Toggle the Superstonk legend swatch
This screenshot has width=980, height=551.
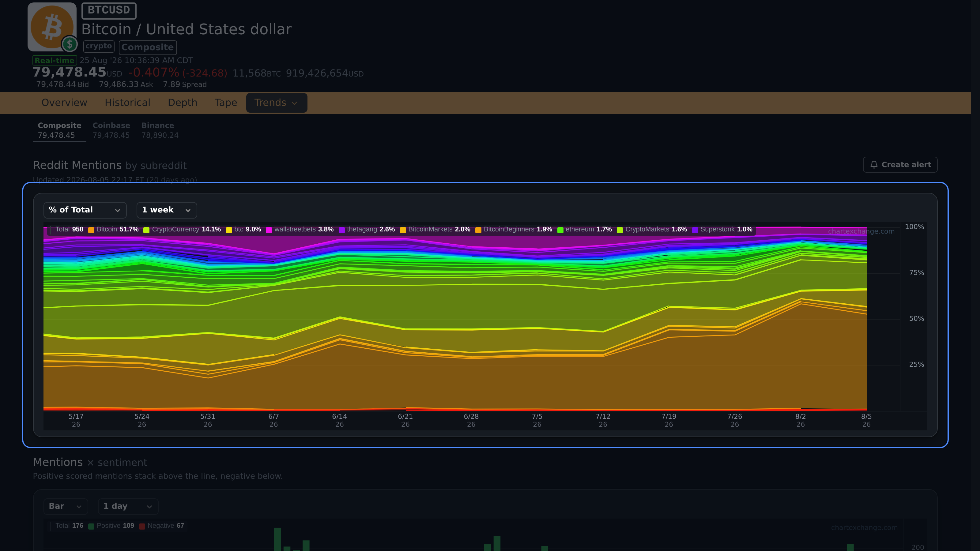pyautogui.click(x=695, y=230)
